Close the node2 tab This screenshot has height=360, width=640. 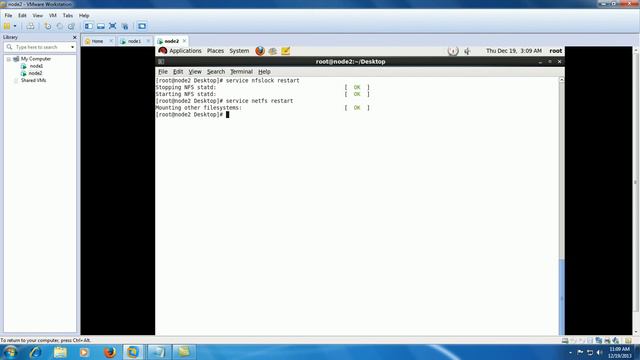(184, 41)
